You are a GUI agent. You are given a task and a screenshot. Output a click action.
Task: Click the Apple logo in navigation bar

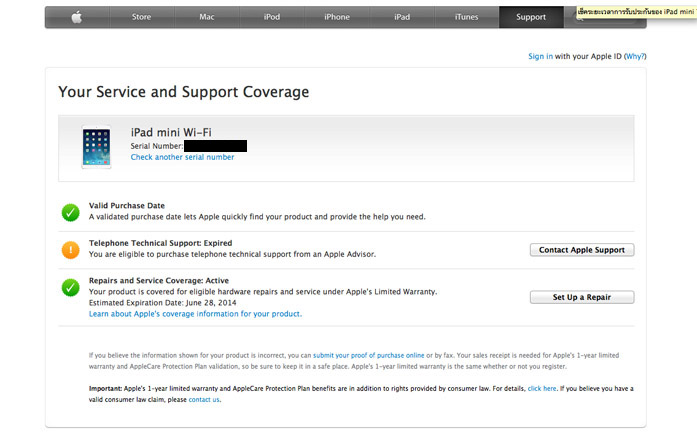[x=76, y=17]
